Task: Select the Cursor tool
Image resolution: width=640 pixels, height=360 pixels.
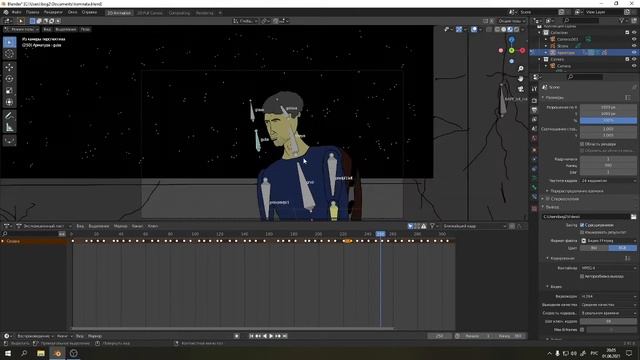Action: pos(9,54)
